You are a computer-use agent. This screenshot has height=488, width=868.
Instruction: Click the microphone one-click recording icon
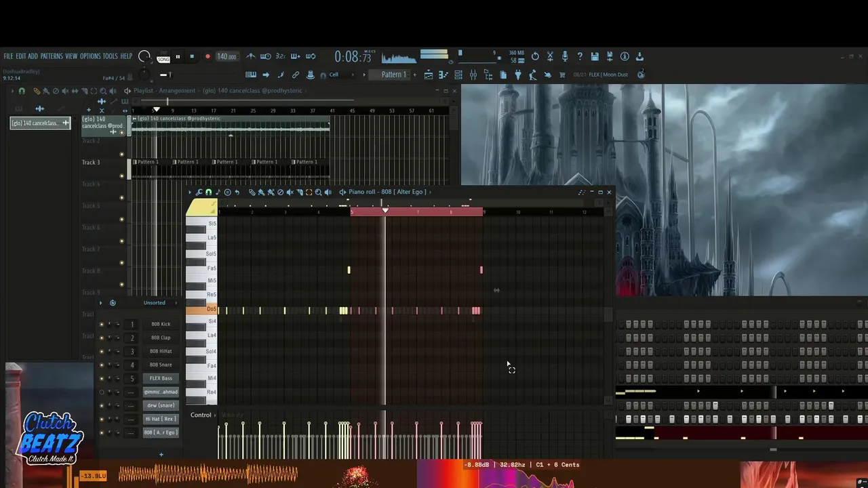coord(566,56)
